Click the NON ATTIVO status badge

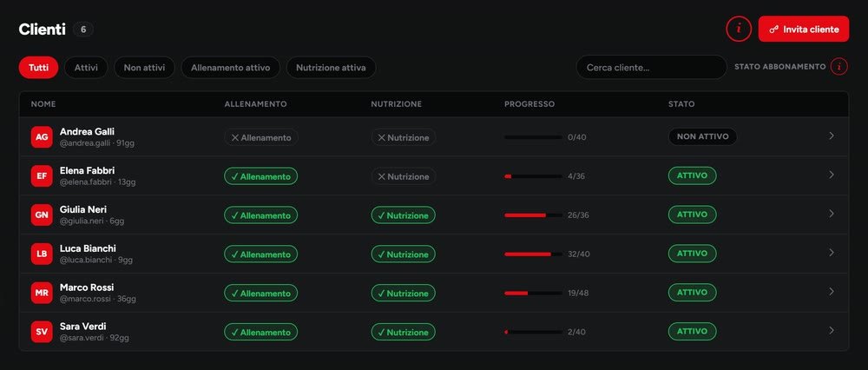[x=702, y=136]
